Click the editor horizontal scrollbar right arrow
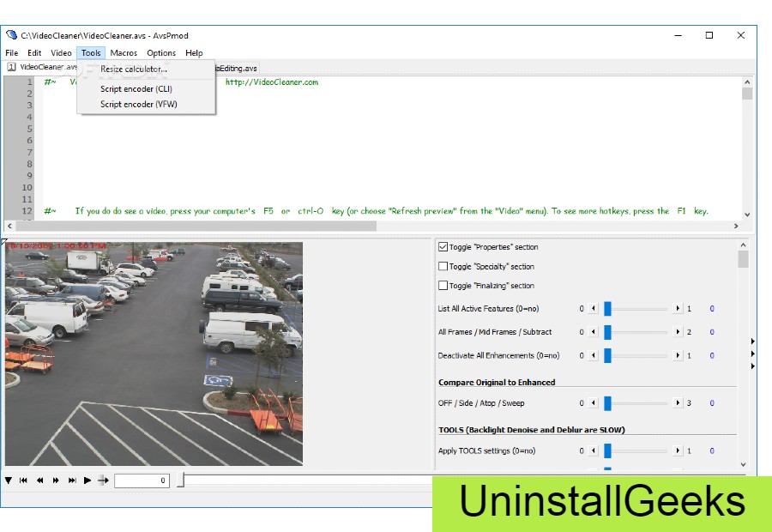The width and height of the screenshot is (772, 532). 736,227
